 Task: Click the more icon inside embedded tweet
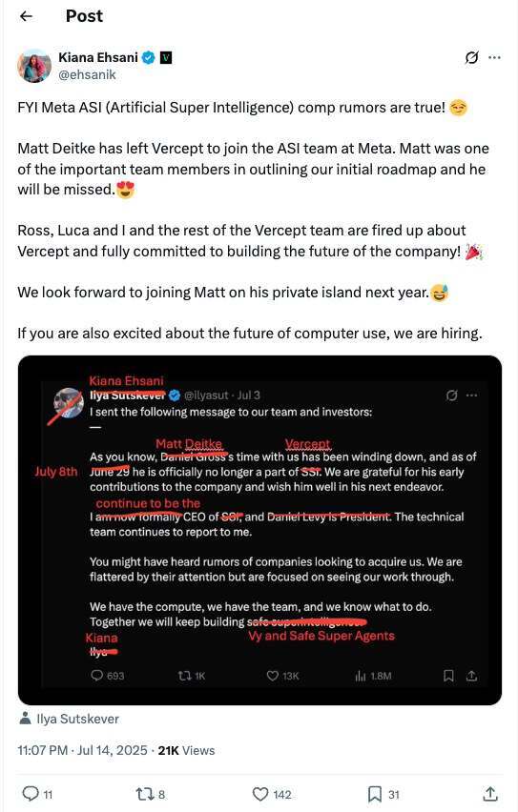(x=471, y=396)
